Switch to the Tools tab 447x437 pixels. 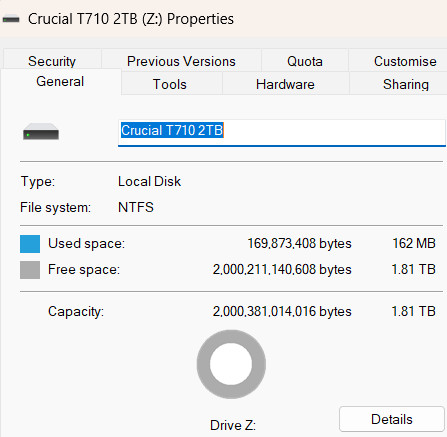pos(170,84)
